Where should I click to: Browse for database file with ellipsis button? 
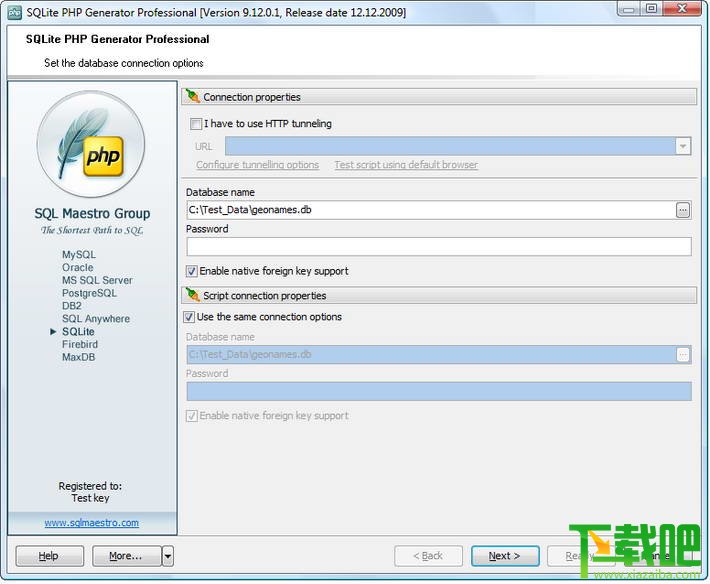click(683, 210)
